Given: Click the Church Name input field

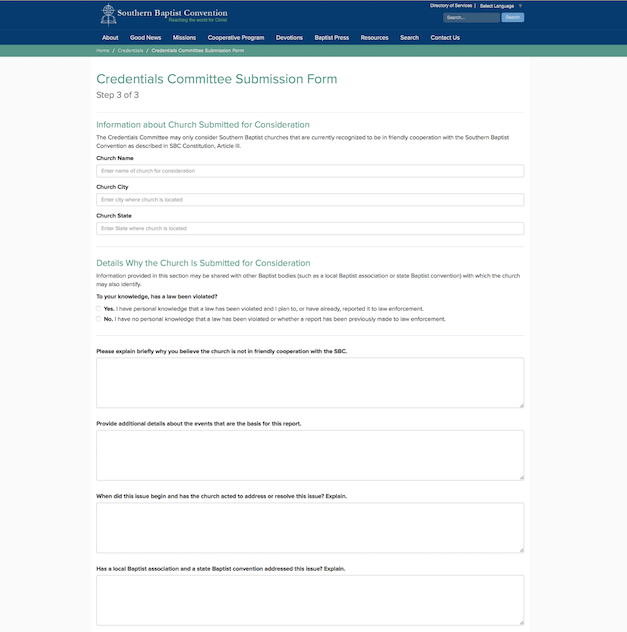Looking at the screenshot, I should pyautogui.click(x=310, y=171).
